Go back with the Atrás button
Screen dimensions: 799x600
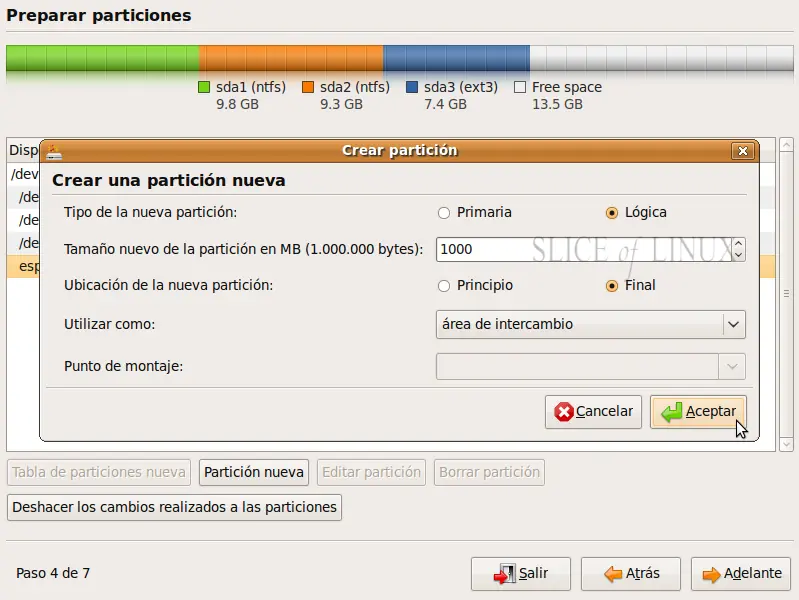tap(631, 573)
